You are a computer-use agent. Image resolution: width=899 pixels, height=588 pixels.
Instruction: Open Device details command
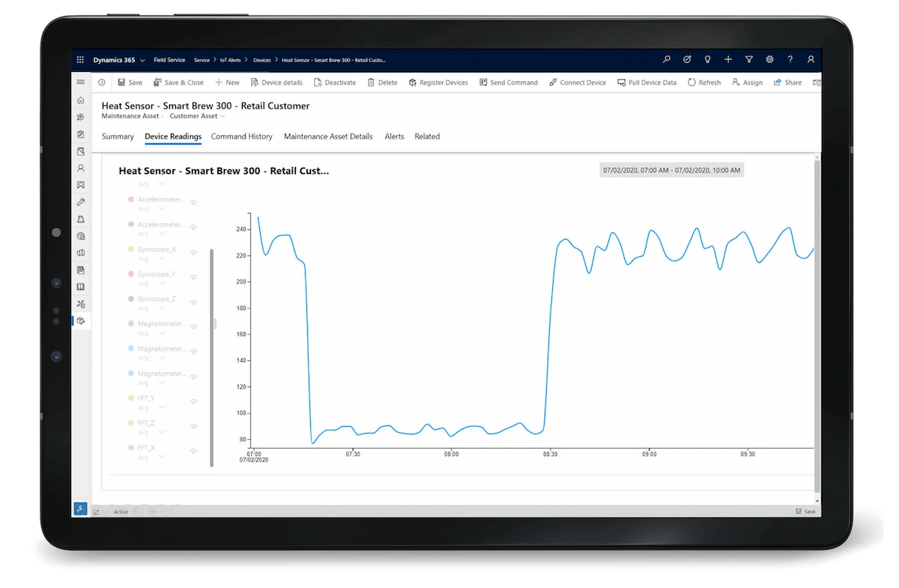point(276,82)
